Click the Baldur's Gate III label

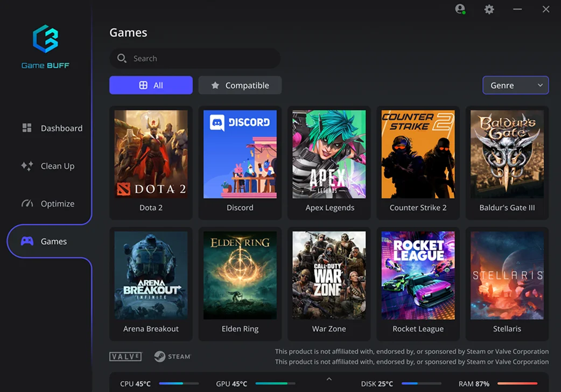507,208
